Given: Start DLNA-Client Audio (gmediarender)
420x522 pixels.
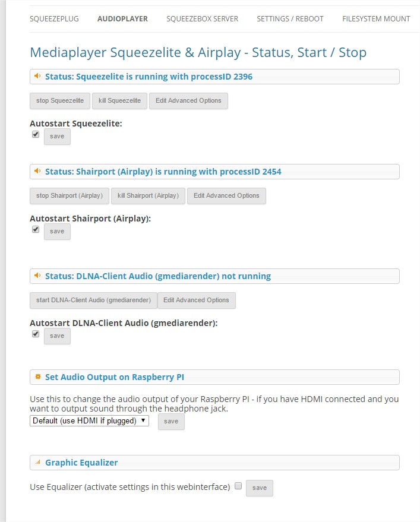Looking at the screenshot, I should pyautogui.click(x=93, y=300).
